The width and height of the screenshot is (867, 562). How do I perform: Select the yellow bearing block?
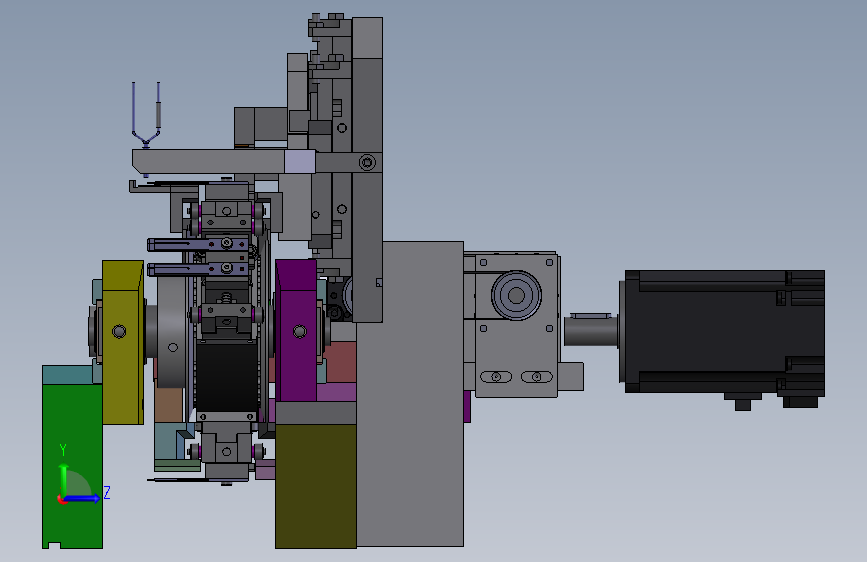click(x=123, y=342)
